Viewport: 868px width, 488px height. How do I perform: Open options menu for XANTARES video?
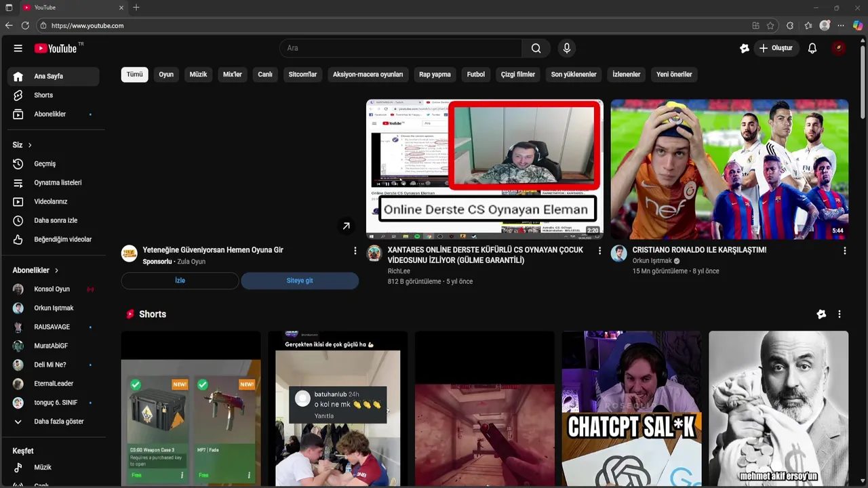tap(599, 251)
